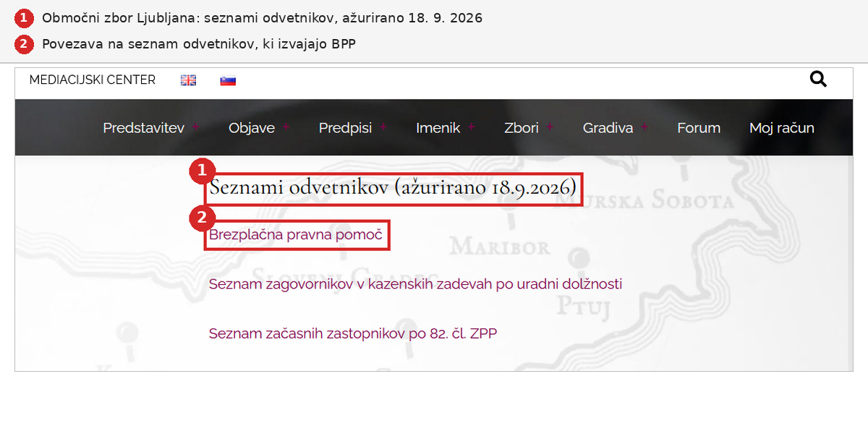Image resolution: width=868 pixels, height=434 pixels.
Task: Expand the plus next to Objave
Action: click(x=286, y=127)
